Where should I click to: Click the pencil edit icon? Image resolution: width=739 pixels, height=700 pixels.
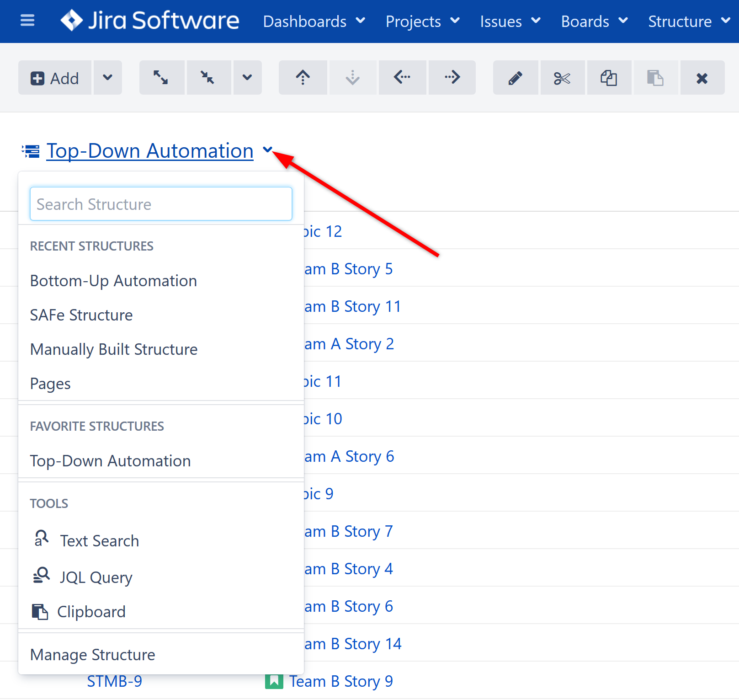515,78
